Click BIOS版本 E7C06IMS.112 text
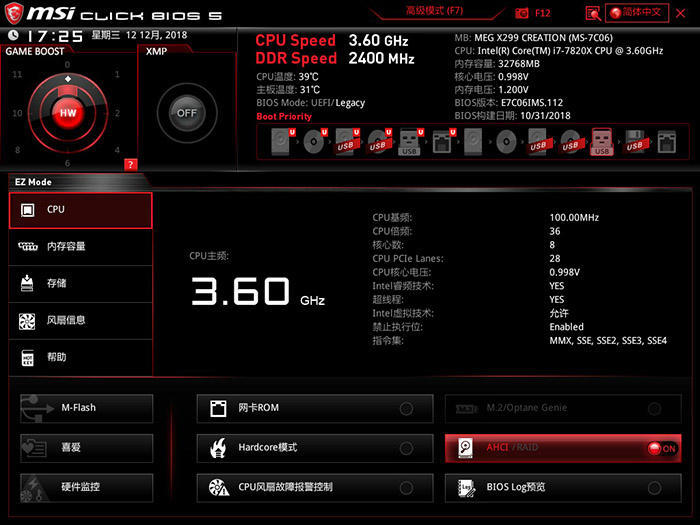 pos(508,103)
